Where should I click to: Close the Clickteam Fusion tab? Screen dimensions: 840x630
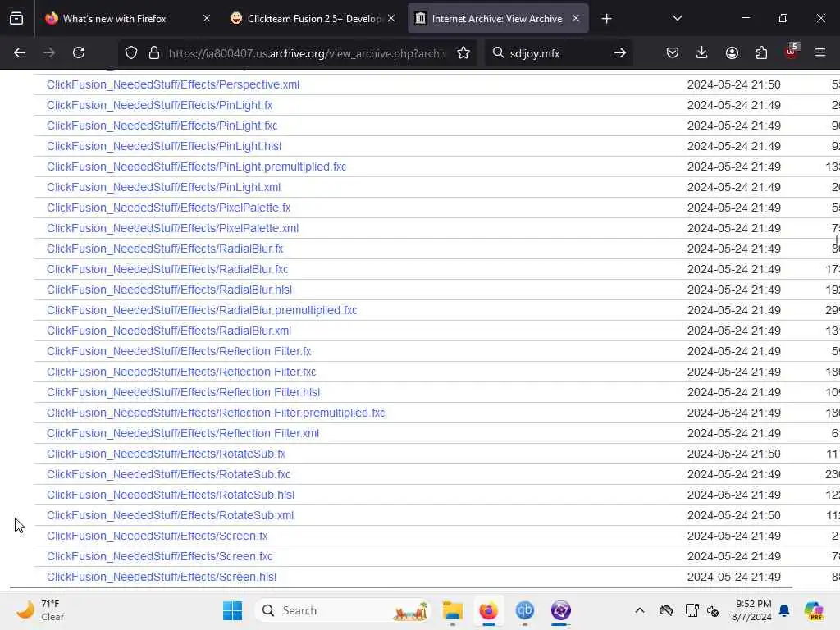[391, 18]
